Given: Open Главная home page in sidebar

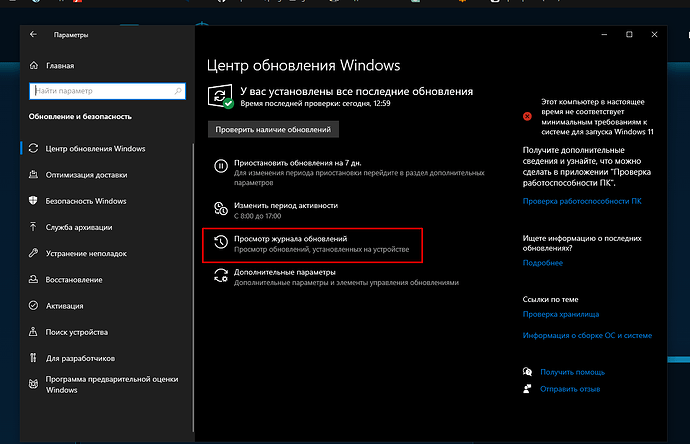Looking at the screenshot, I should (60, 68).
